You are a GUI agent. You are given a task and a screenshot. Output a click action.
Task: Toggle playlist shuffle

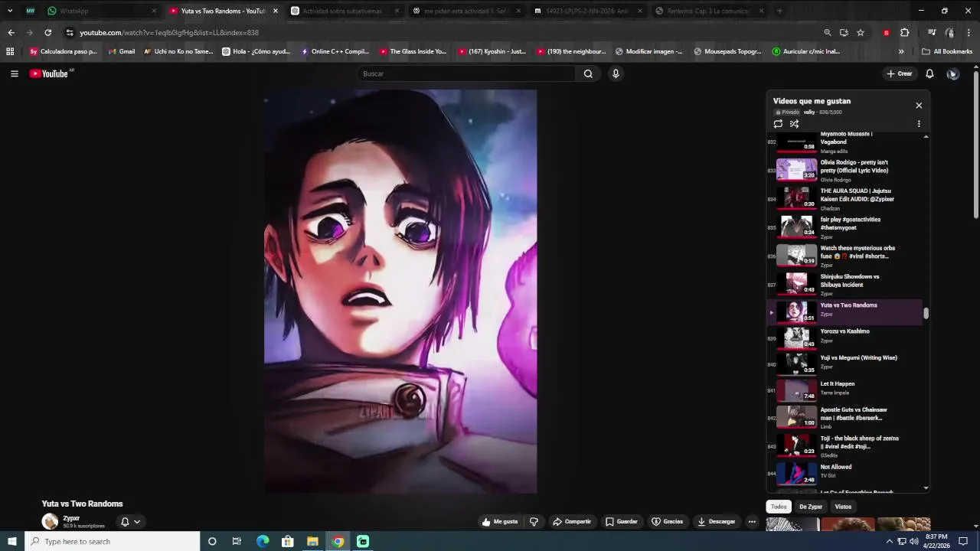794,124
